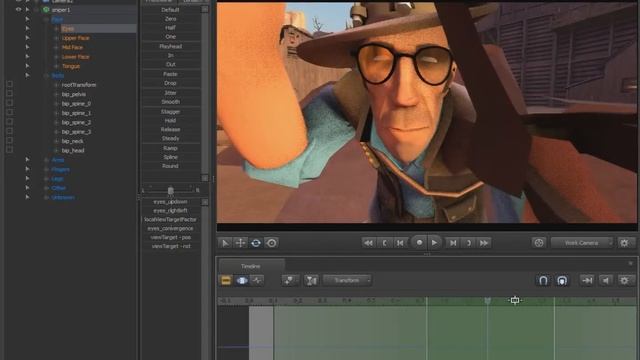Check the box next to bip_spine_0

pos(9,103)
